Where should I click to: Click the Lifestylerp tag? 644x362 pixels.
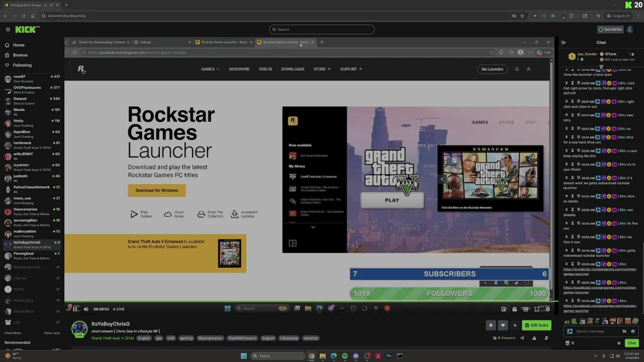click(289, 338)
